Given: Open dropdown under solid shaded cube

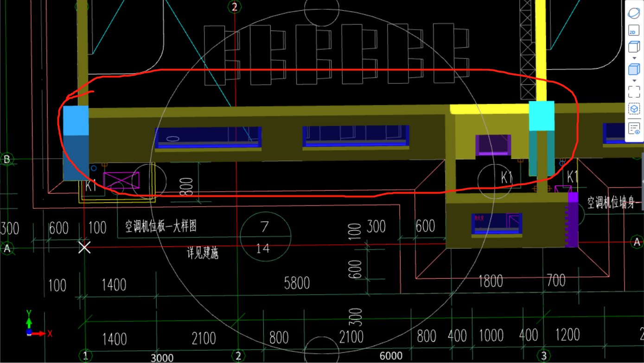Looking at the screenshot, I should click(x=634, y=81).
